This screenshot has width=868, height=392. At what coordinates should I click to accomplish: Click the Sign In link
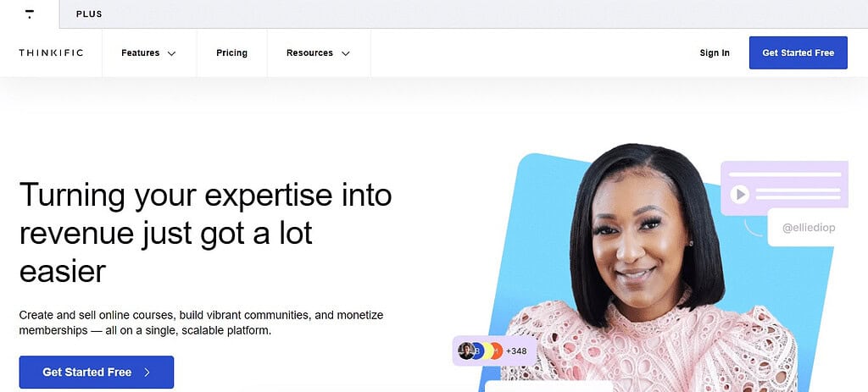click(715, 53)
